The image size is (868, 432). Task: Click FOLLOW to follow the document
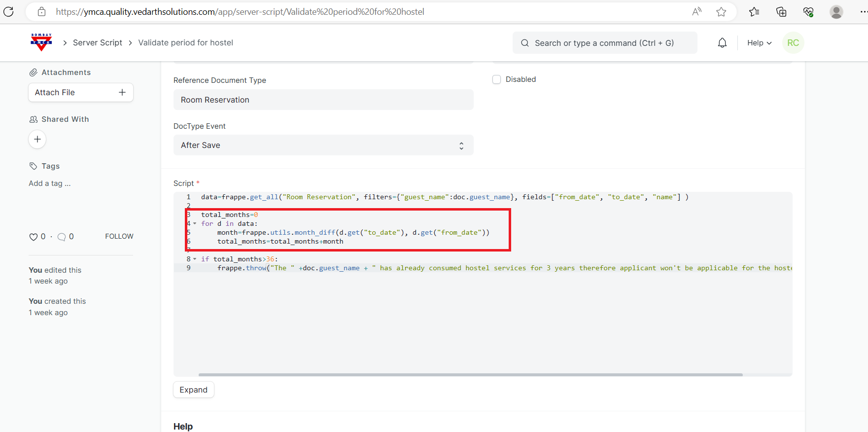119,236
